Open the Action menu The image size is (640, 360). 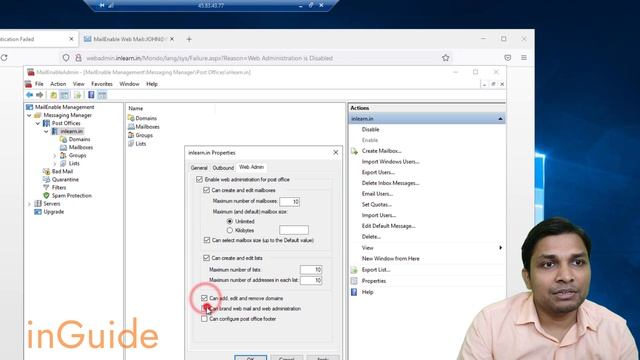58,84
